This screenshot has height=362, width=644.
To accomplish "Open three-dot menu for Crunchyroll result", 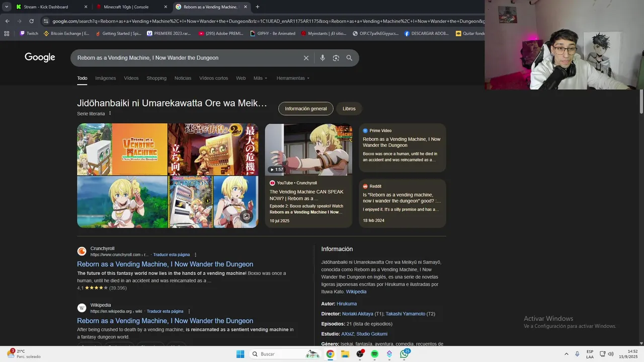I will 196,255.
